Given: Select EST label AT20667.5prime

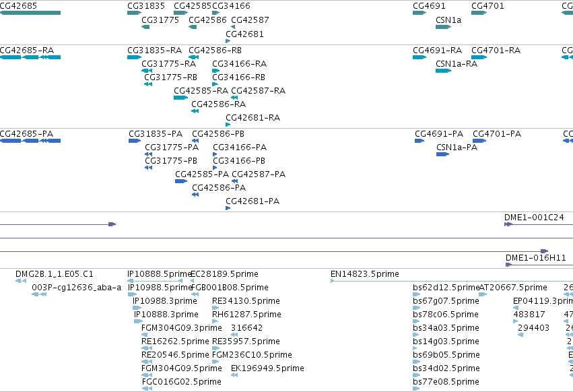Looking at the screenshot, I should tap(513, 288).
